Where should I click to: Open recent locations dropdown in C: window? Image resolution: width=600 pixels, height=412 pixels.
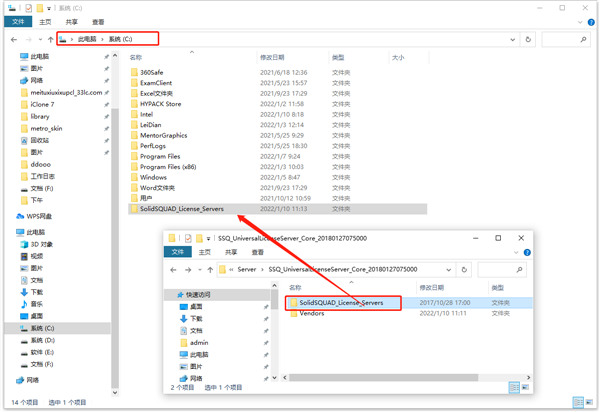coord(40,39)
